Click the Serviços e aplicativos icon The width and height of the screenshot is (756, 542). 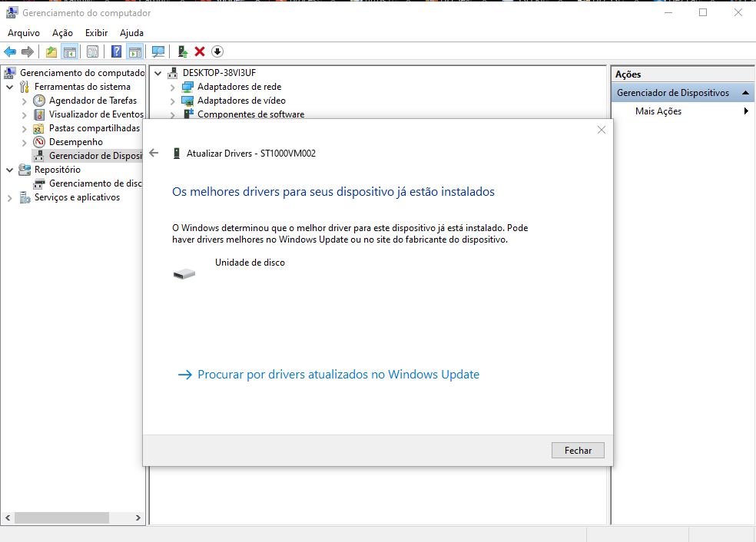tap(25, 197)
